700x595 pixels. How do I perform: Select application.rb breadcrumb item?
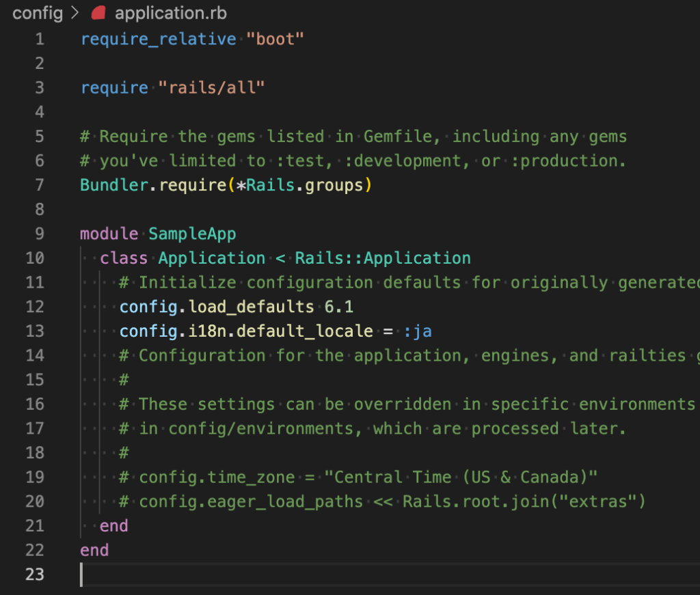171,14
